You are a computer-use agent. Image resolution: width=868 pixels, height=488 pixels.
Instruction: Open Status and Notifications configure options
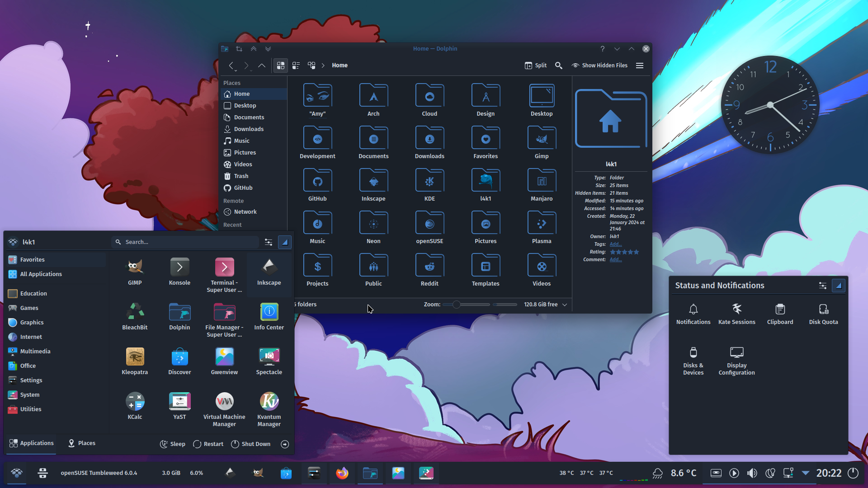click(x=823, y=286)
